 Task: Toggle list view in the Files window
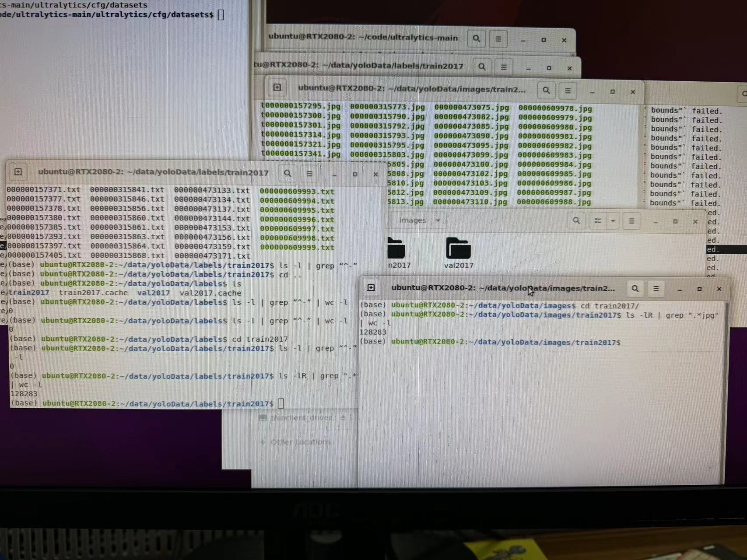598,220
